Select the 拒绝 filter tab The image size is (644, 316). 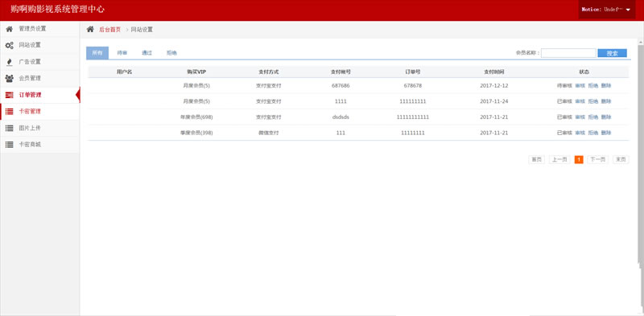pos(171,53)
